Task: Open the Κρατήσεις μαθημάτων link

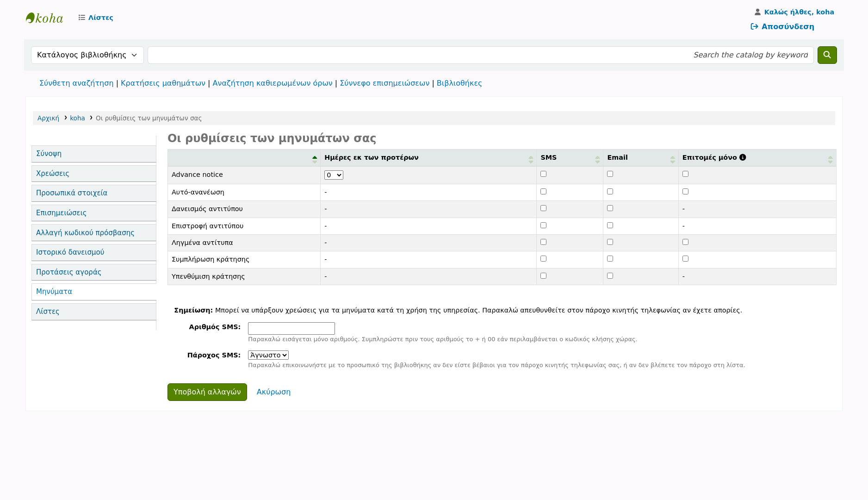Action: pyautogui.click(x=163, y=83)
